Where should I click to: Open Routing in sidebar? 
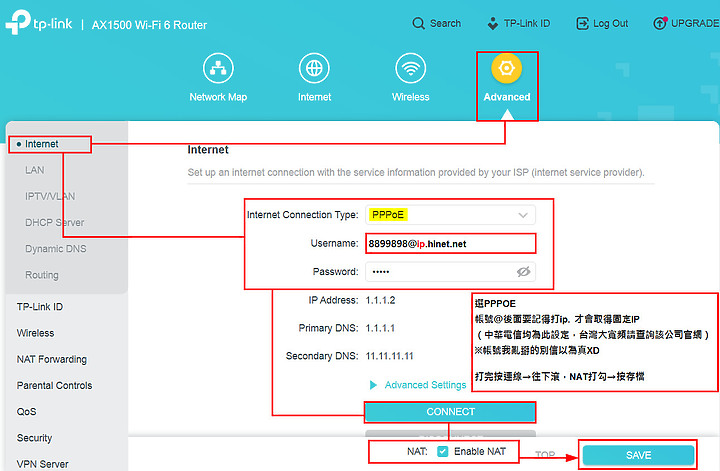pos(42,275)
